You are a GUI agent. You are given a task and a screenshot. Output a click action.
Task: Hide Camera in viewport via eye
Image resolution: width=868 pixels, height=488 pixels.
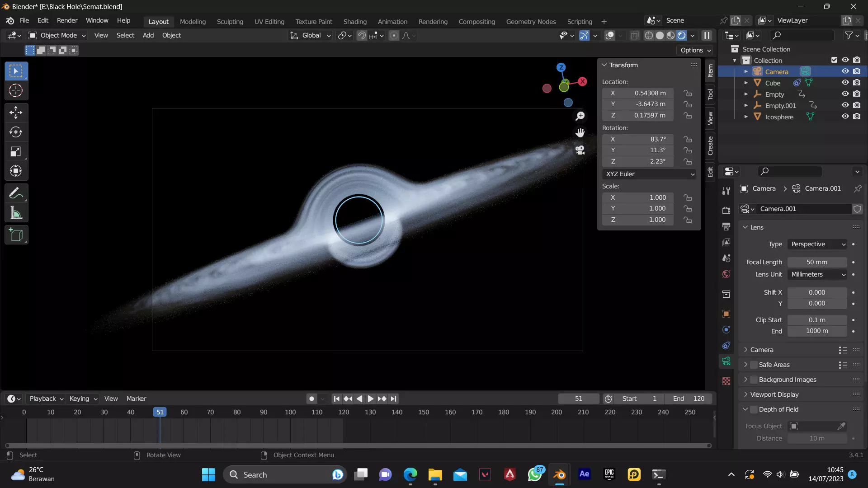(845, 71)
